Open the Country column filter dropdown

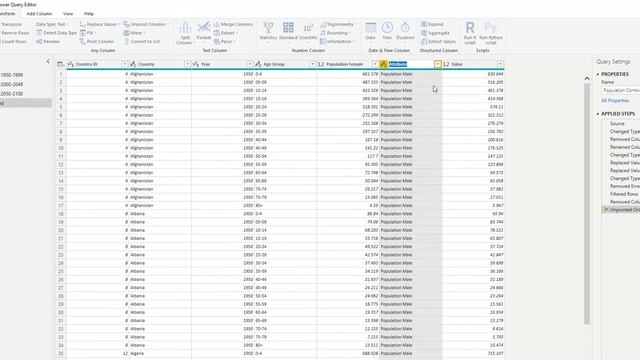point(187,64)
